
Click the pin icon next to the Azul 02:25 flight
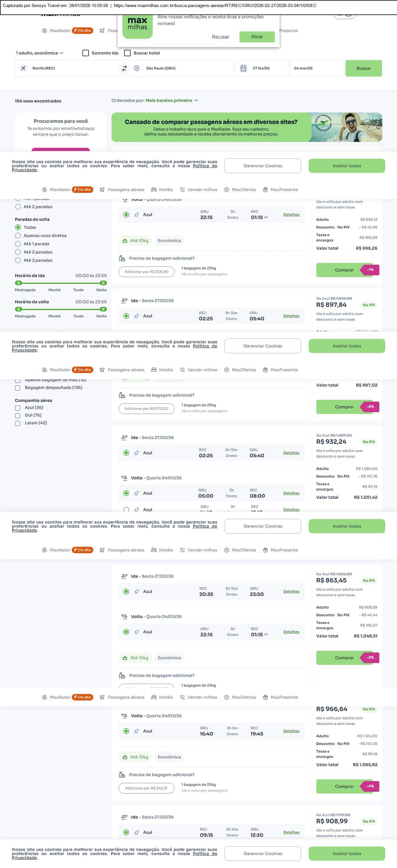click(136, 316)
